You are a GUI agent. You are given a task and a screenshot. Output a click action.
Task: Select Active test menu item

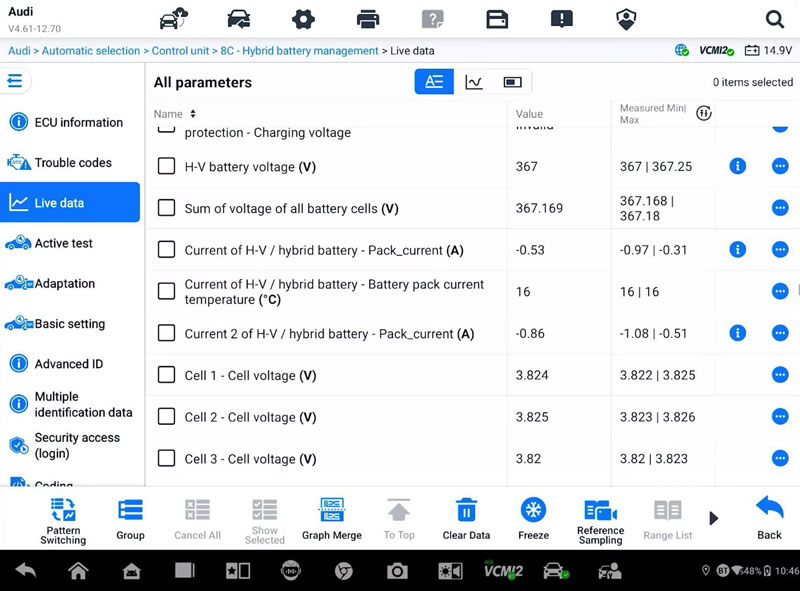pyautogui.click(x=70, y=243)
